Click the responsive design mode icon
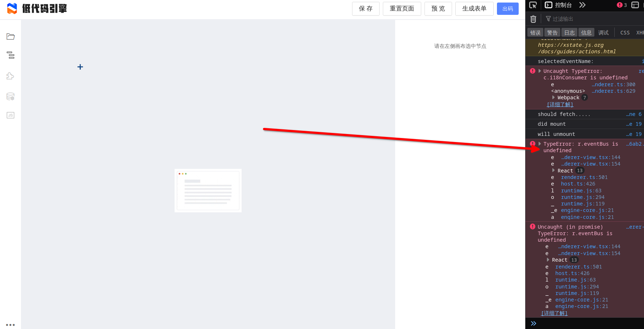Screen dimensions: 644x329 pyautogui.click(x=635, y=5)
